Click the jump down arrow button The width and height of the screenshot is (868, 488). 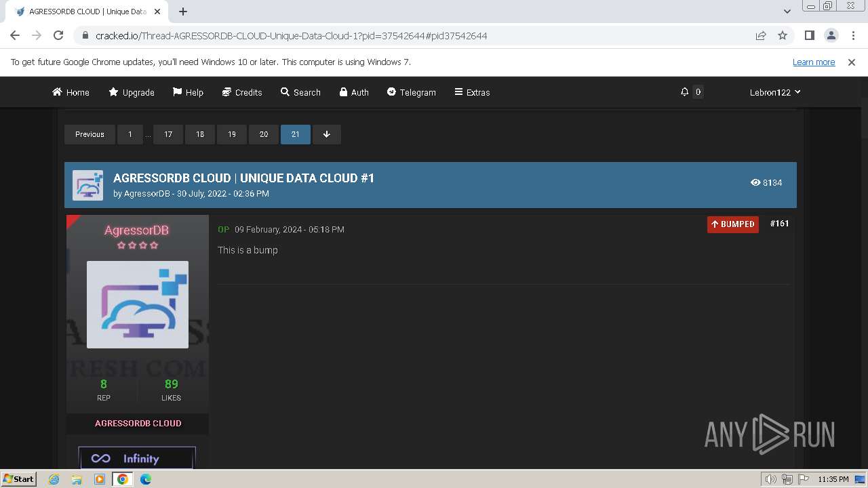pyautogui.click(x=326, y=134)
